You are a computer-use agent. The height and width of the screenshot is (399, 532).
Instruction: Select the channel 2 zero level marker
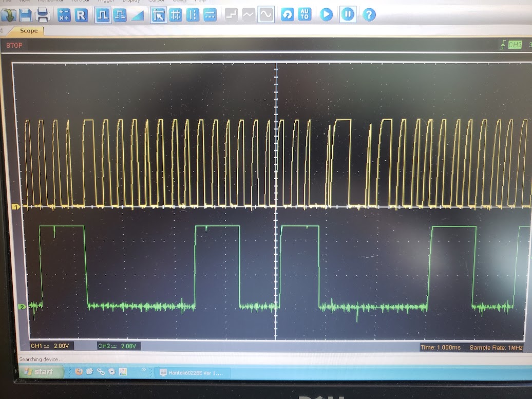click(22, 307)
